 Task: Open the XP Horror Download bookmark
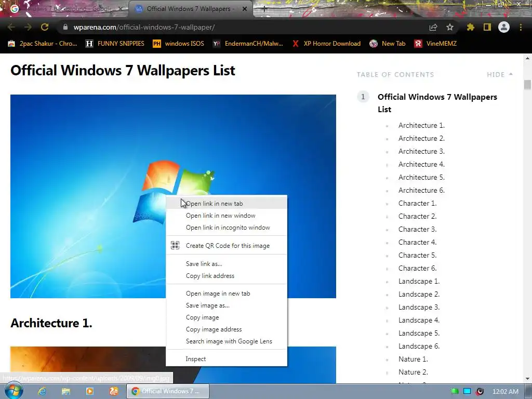click(x=326, y=44)
